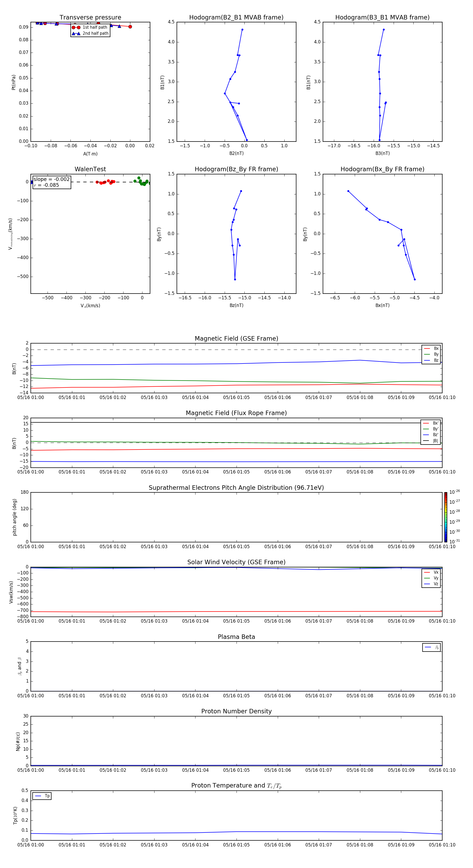Screen dimensions: 473x868
Task: Click the 'pitch angle (deg)' axis label
Action: click(x=14, y=517)
